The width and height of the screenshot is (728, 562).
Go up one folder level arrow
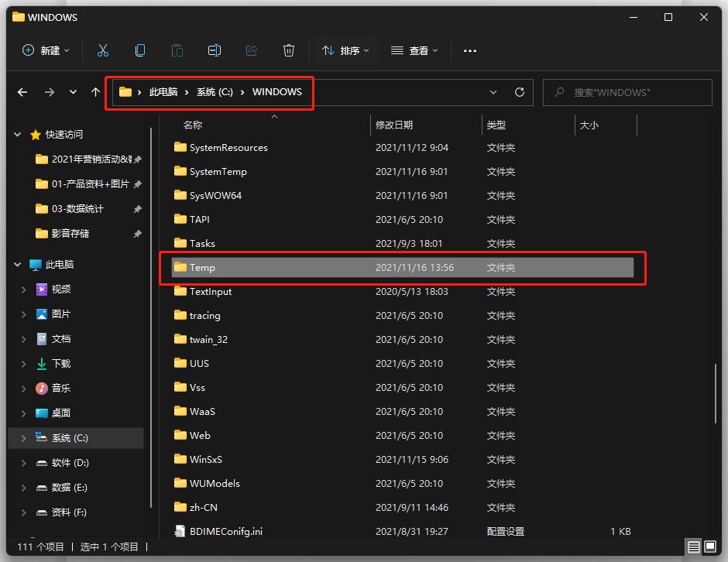tap(95, 92)
